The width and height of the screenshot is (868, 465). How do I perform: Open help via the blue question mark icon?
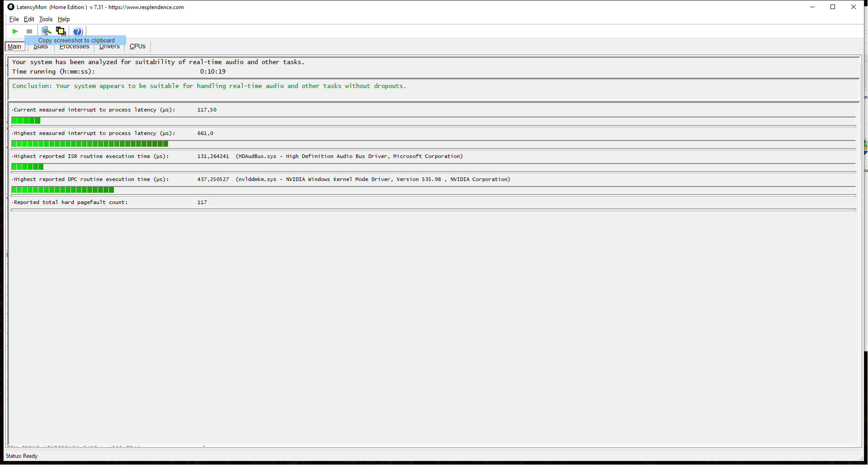78,32
